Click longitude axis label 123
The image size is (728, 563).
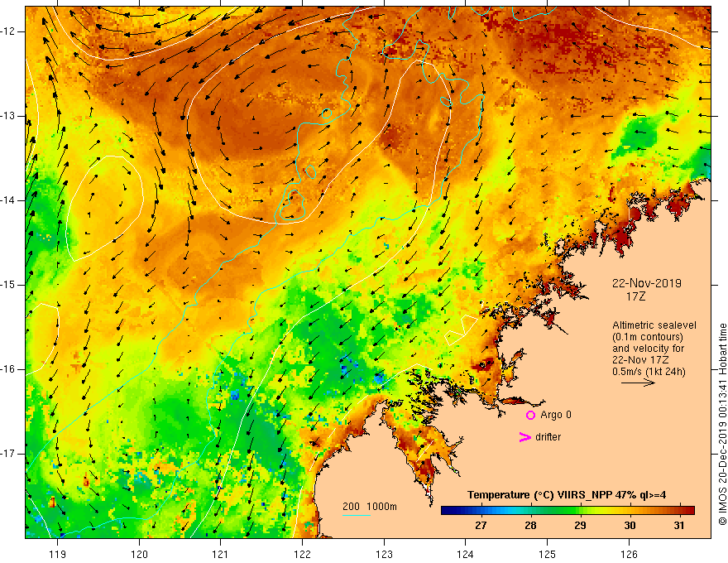tap(384, 554)
